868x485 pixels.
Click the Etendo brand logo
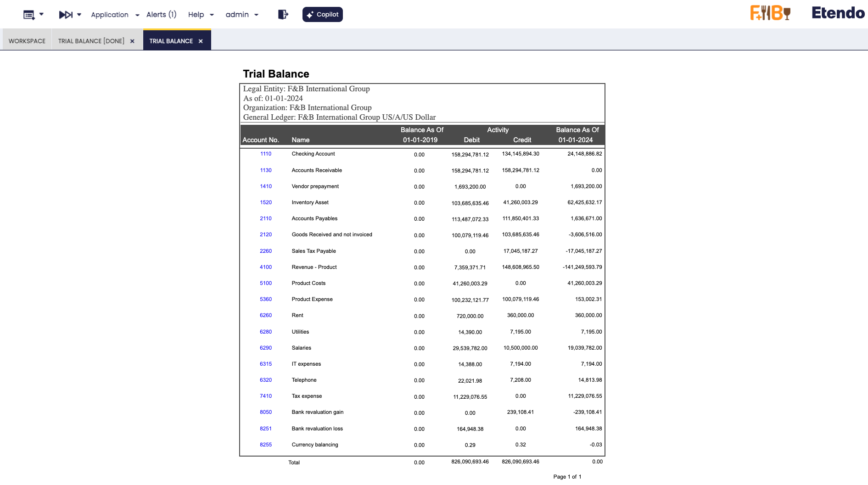[x=838, y=13]
